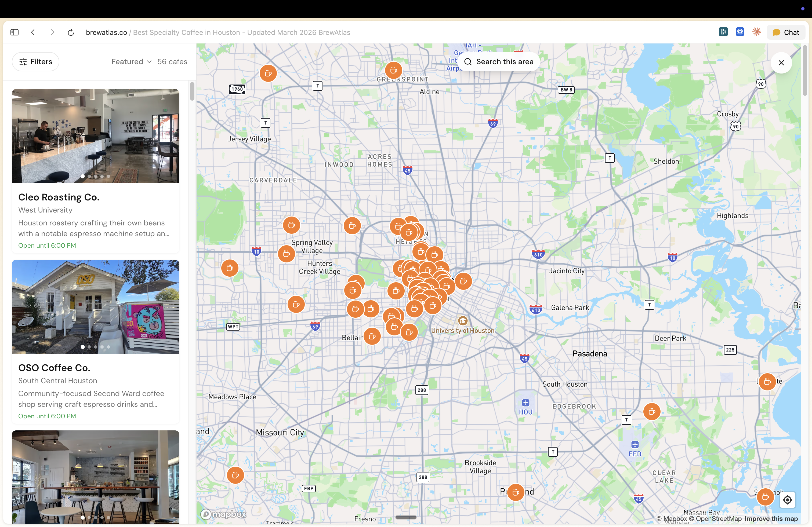
Task: Open the Filters panel
Action: point(35,62)
